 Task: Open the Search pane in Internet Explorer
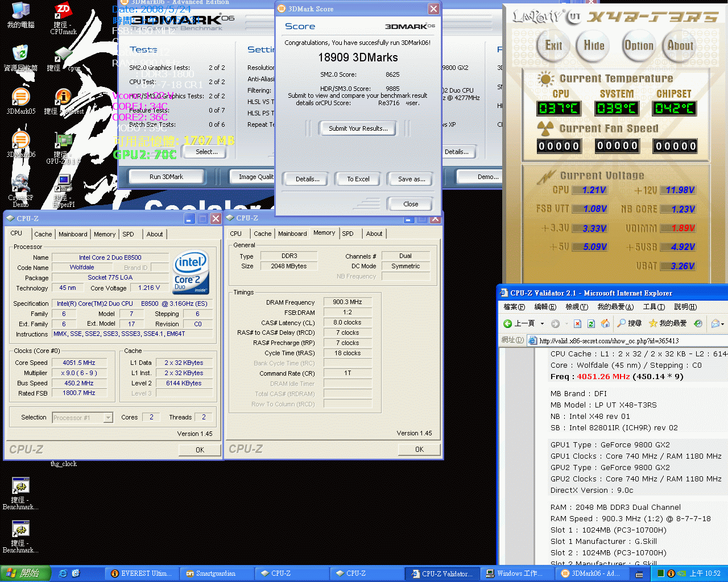629,323
